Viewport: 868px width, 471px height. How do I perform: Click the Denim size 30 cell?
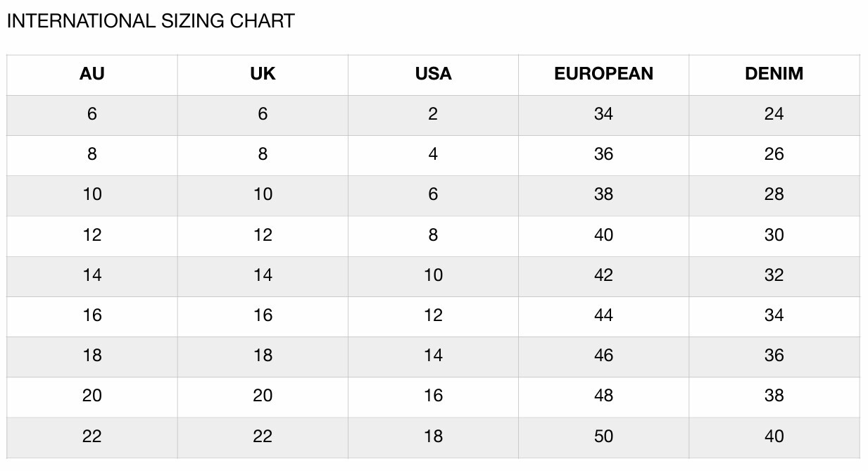[x=774, y=235]
